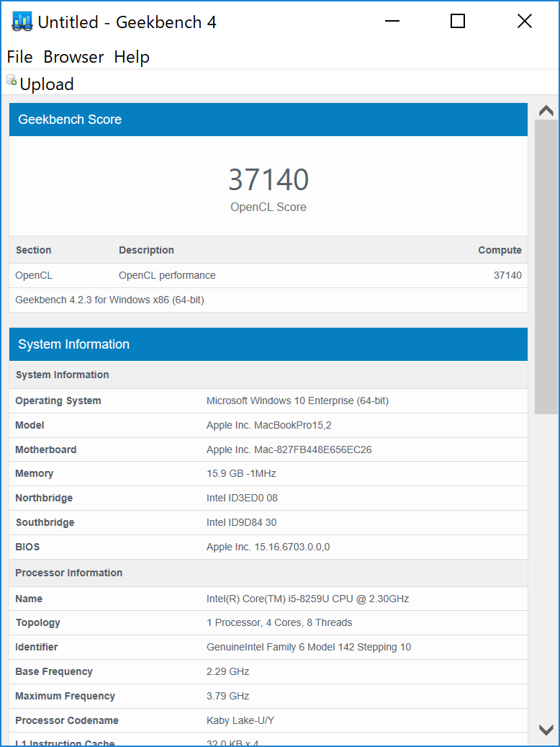Click the 'Model' label
Screen dimensions: 560x747
[30, 425]
